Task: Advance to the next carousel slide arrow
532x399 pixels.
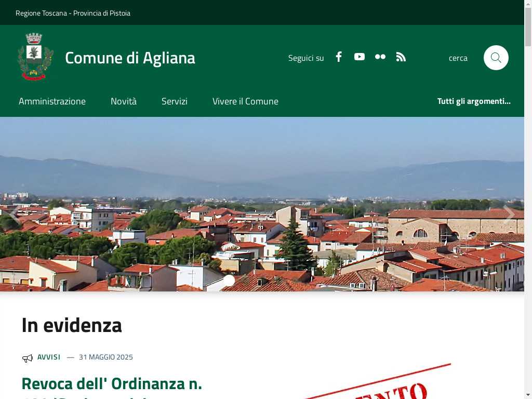Action: coord(509,213)
